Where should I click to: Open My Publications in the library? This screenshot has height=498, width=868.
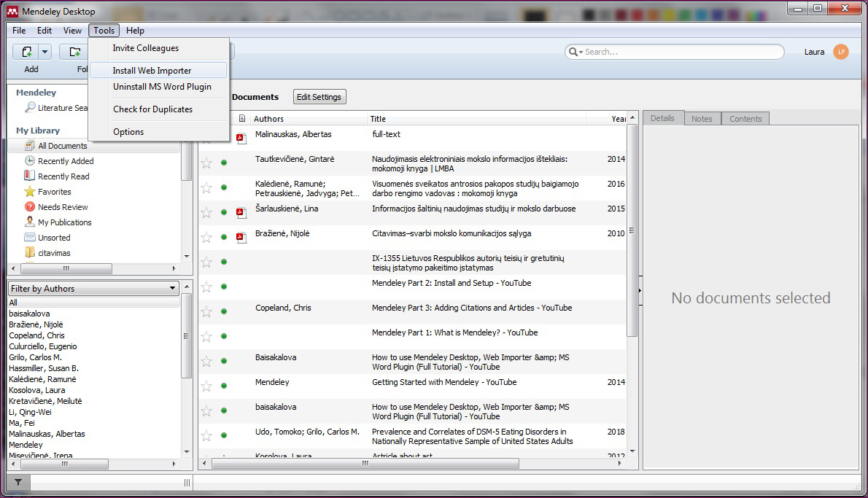(64, 222)
